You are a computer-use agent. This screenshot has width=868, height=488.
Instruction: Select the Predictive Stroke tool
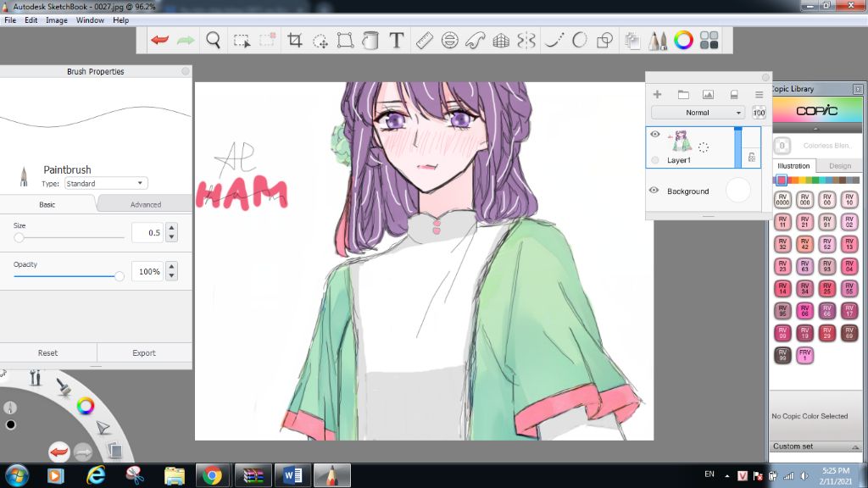pos(580,40)
